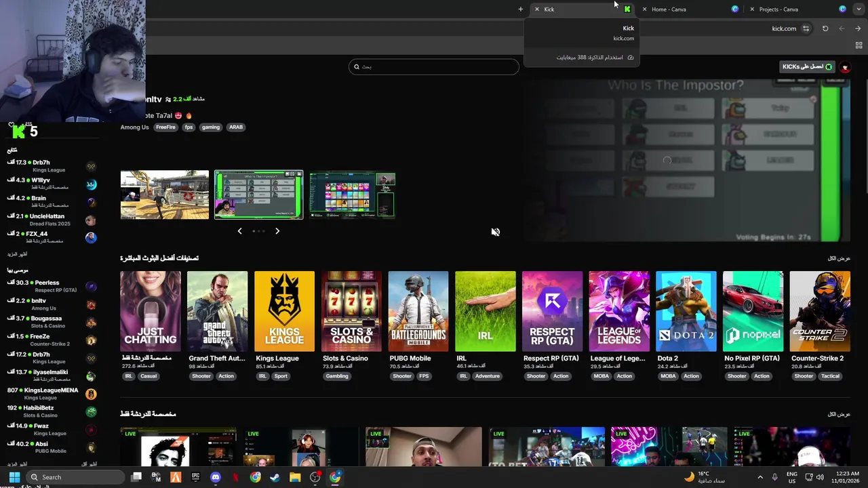Open user profile avatar menu

tap(845, 67)
